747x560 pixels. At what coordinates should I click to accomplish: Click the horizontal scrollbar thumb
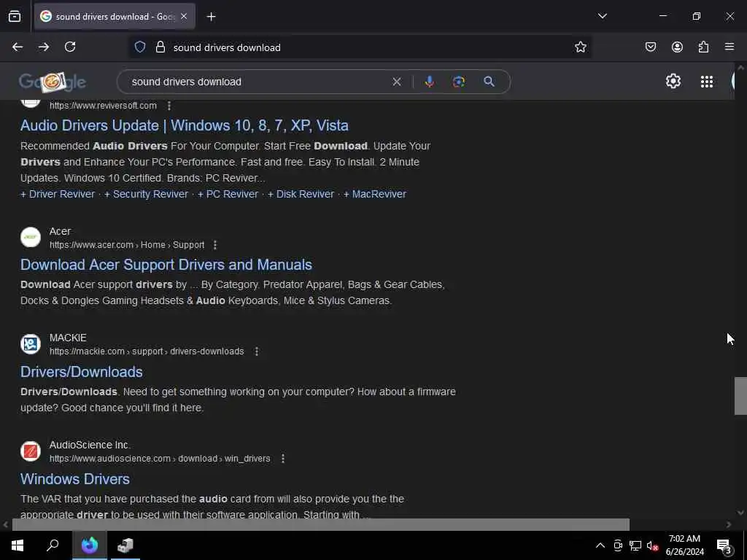point(321,525)
